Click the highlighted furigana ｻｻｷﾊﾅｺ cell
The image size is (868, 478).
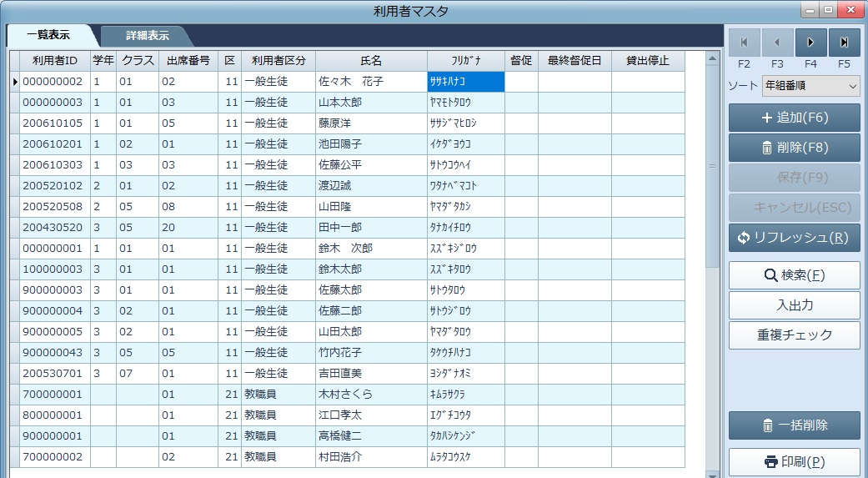pyautogui.click(x=466, y=82)
